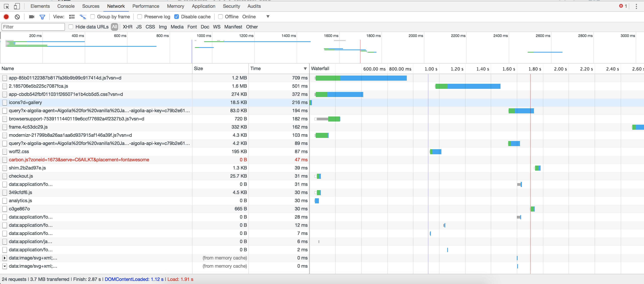Open the Console tab
Image resolution: width=644 pixels, height=284 pixels.
point(66,6)
